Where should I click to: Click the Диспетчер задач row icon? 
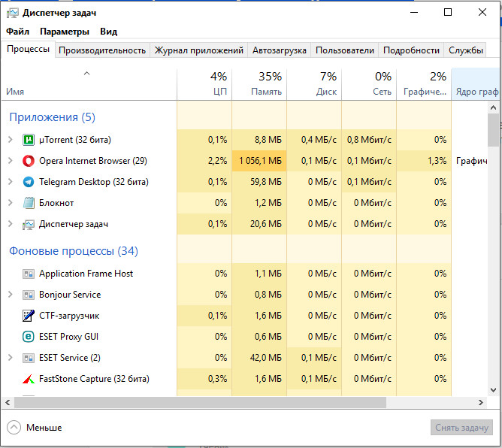[x=29, y=224]
